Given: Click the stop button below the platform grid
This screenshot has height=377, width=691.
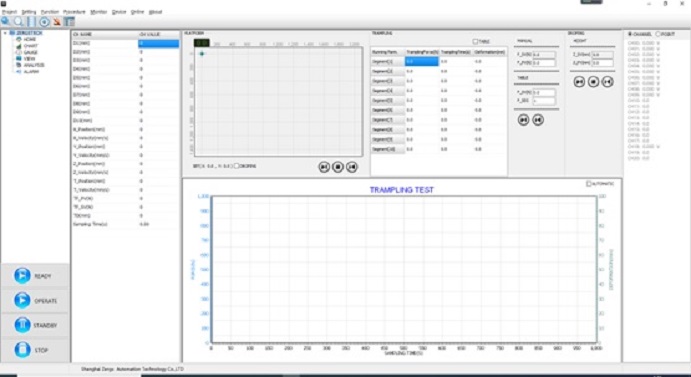Looking at the screenshot, I should tap(338, 167).
